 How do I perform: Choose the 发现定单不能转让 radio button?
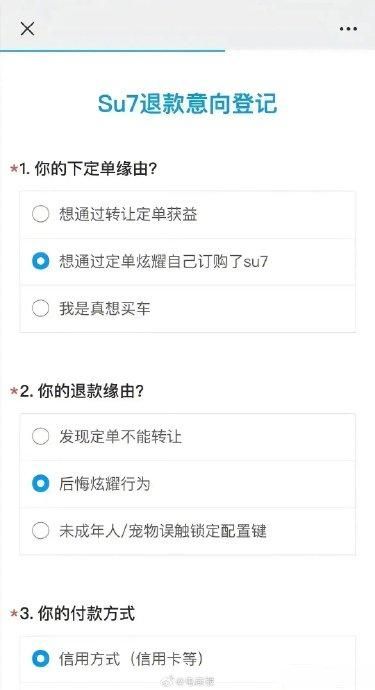pos(40,437)
